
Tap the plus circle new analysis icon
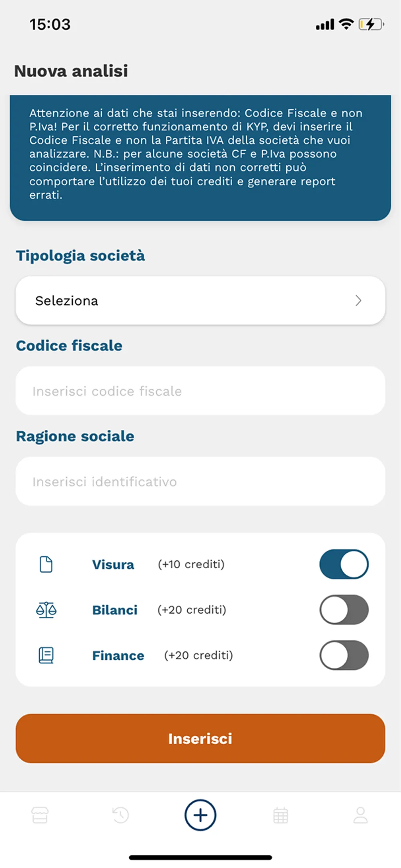[x=200, y=815]
